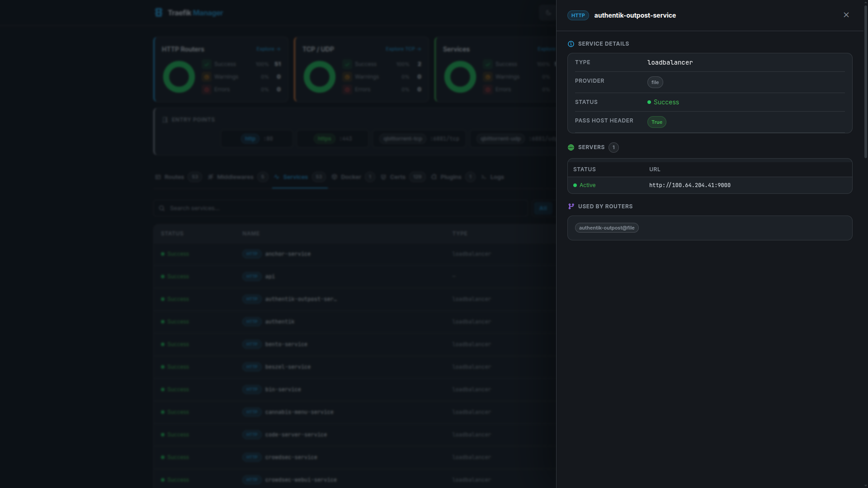Open the authentik-outpost@file router chip
This screenshot has height=488, width=868.
[x=606, y=228]
